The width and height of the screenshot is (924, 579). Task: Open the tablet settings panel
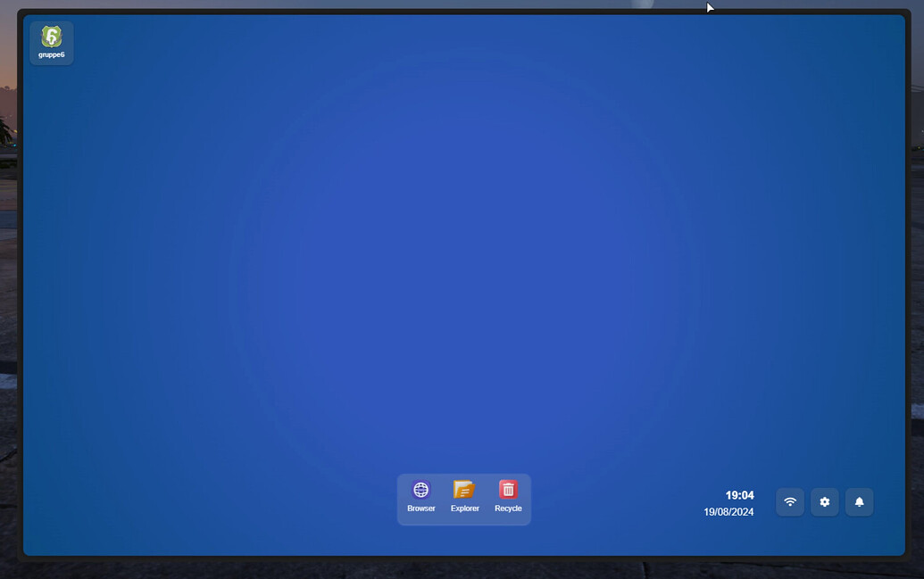pos(824,501)
